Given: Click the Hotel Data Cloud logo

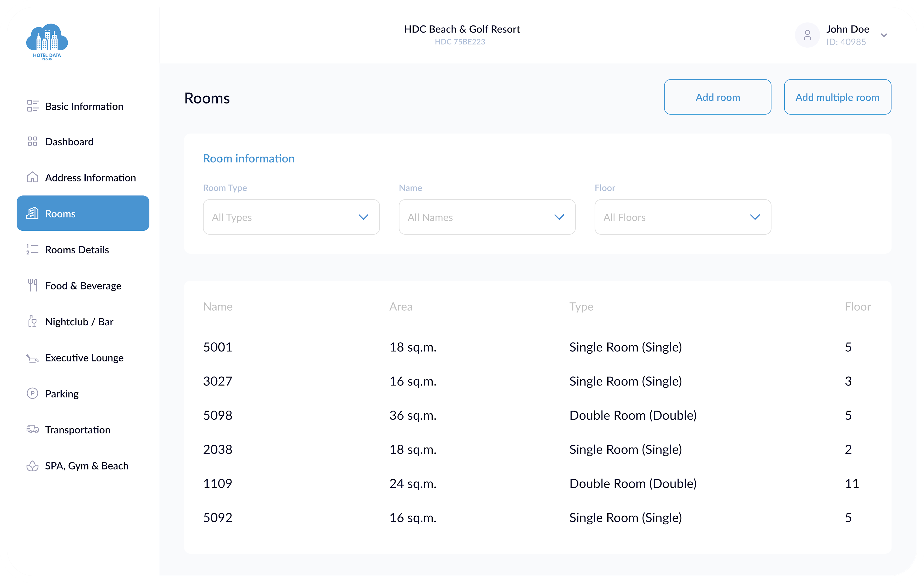Looking at the screenshot, I should pos(47,42).
